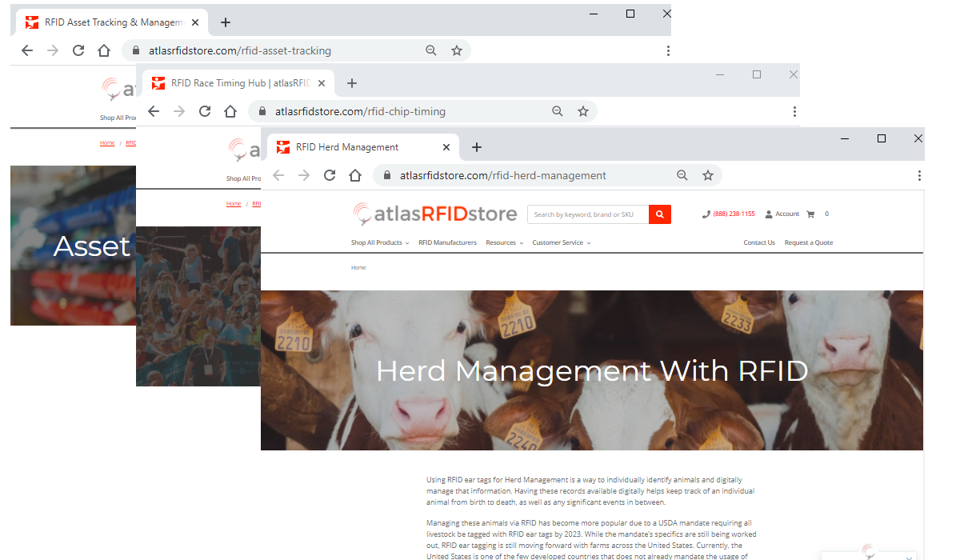Open home page in the Herd Management window
960x560 pixels.
click(355, 175)
